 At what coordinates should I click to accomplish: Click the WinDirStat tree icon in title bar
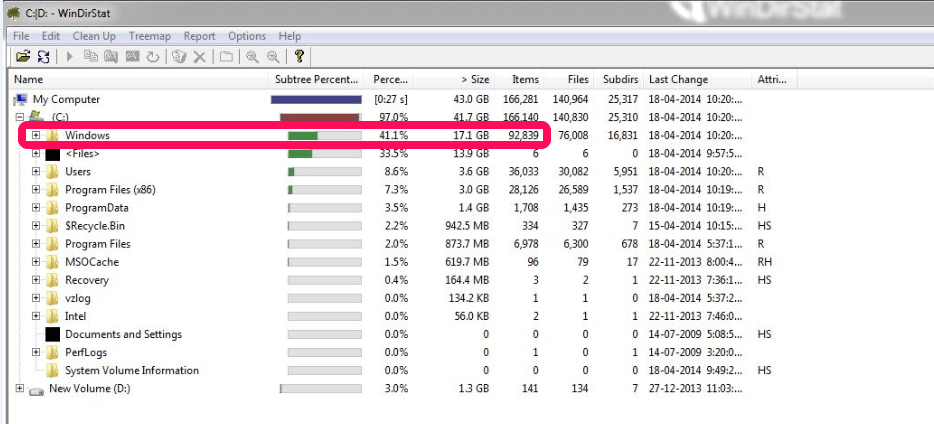12,13
